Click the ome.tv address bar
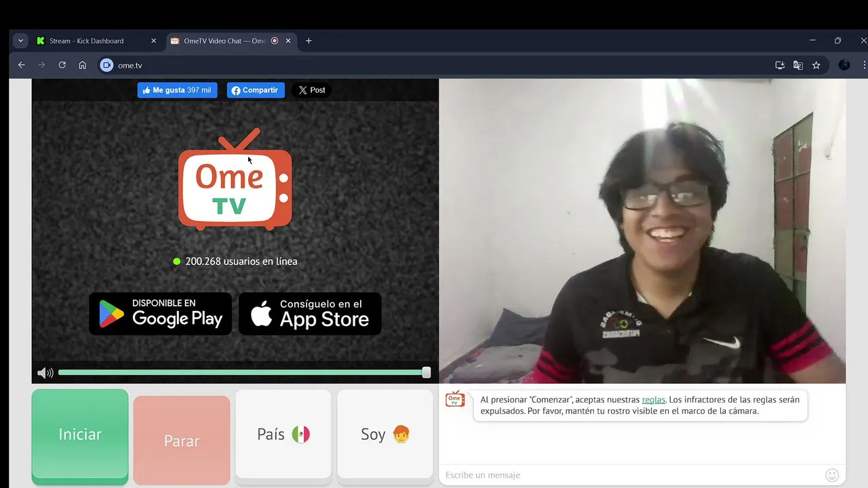Viewport: 868px width, 488px height. pos(434,65)
